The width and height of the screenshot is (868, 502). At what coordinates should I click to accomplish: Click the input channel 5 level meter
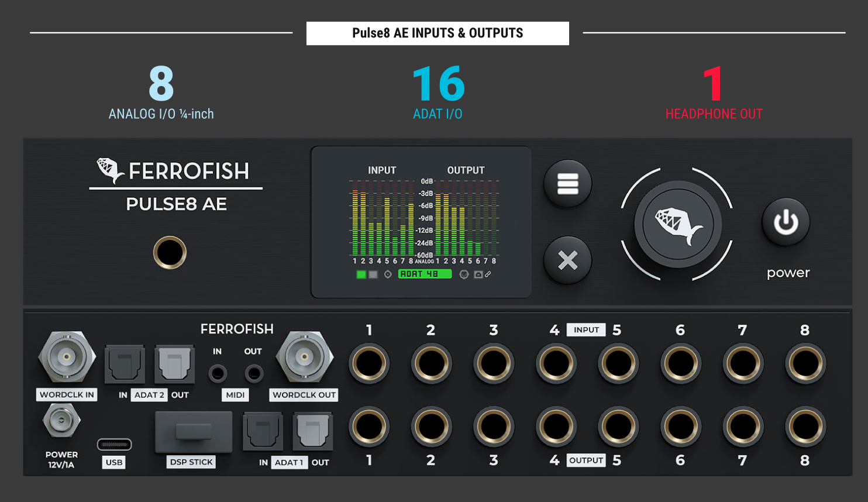(x=387, y=218)
